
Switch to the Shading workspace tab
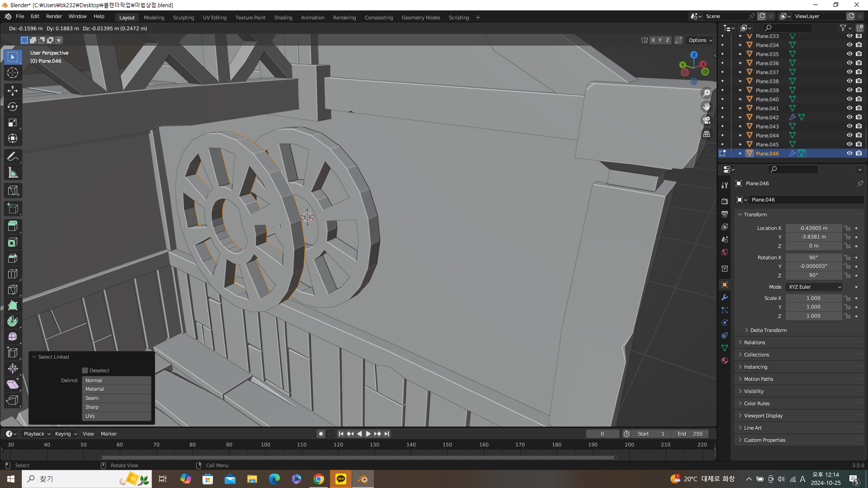283,18
